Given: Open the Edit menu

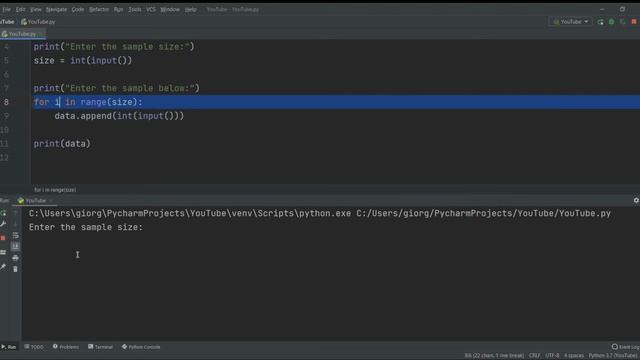Looking at the screenshot, I should coord(20,9).
